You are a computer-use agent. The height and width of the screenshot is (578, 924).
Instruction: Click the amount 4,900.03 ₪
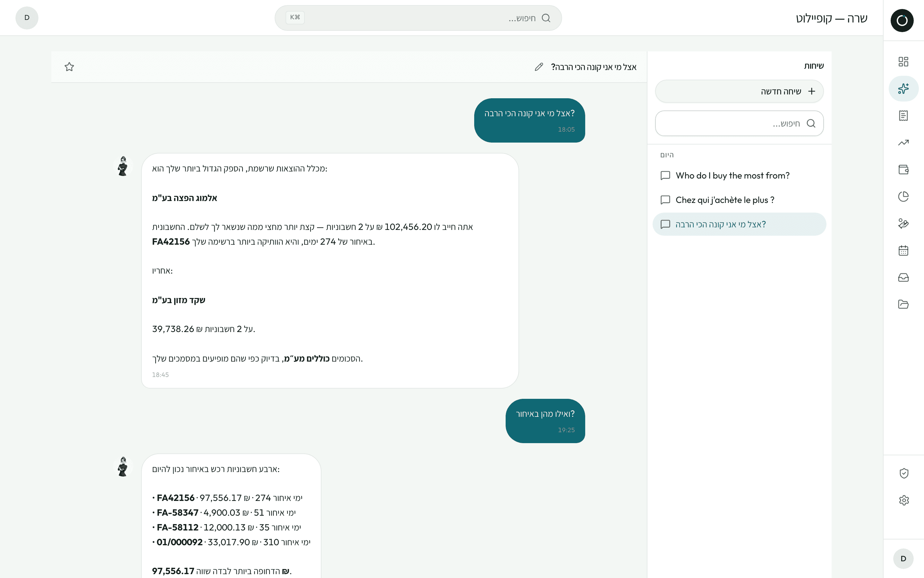[x=226, y=512]
